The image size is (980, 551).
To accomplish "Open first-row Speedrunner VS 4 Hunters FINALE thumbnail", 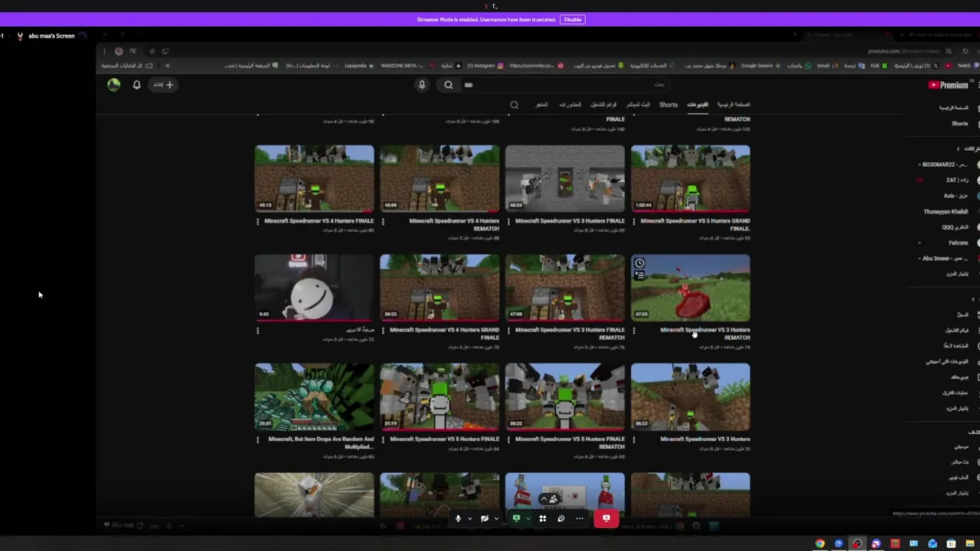I will point(315,178).
